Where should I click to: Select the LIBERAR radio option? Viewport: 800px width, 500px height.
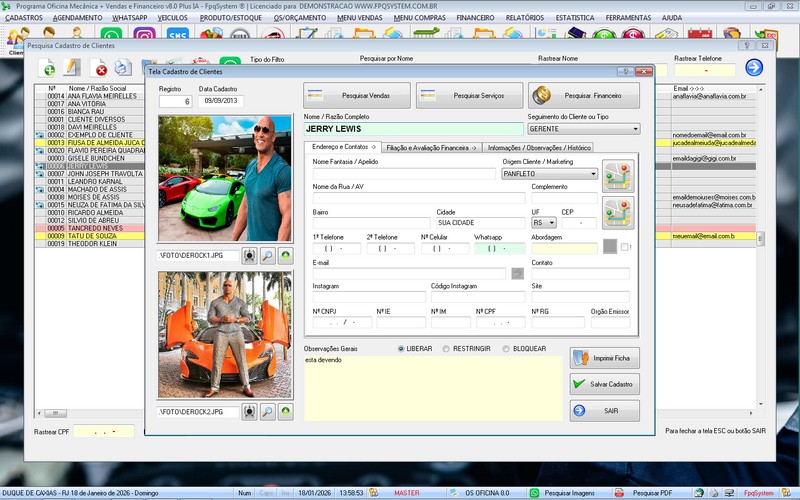point(402,349)
